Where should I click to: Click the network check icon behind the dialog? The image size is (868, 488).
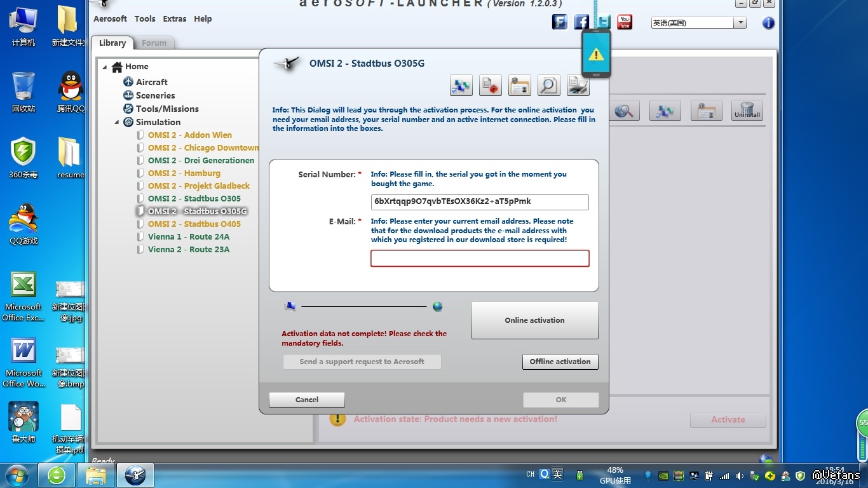665,111
